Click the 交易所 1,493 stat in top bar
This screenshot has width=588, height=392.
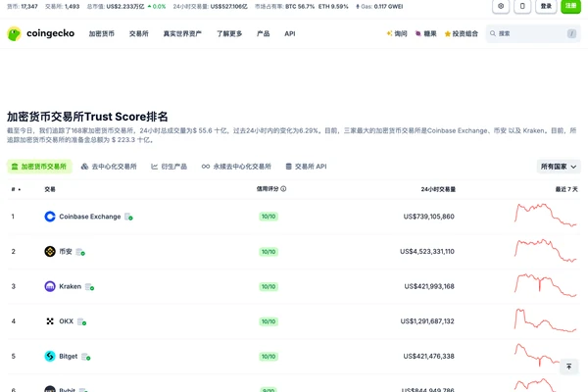pos(63,7)
